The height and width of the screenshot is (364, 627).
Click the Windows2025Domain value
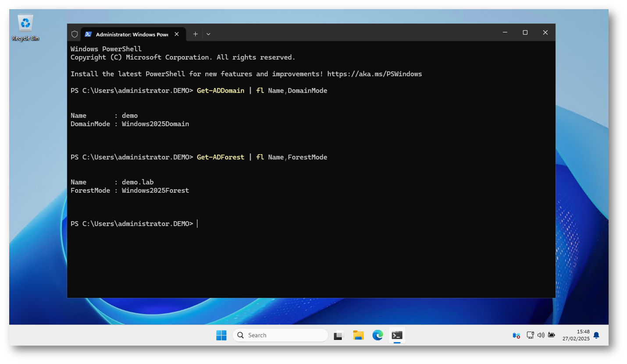point(155,124)
